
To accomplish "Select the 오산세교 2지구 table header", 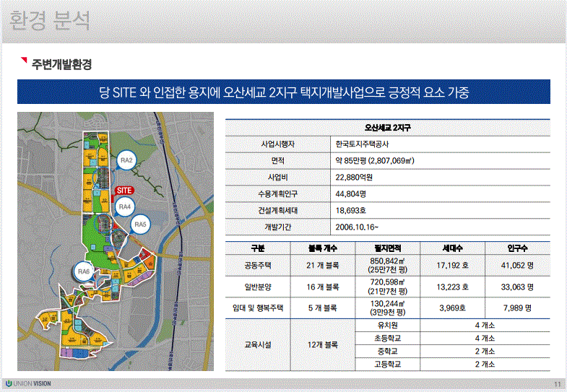I will pyautogui.click(x=388, y=128).
